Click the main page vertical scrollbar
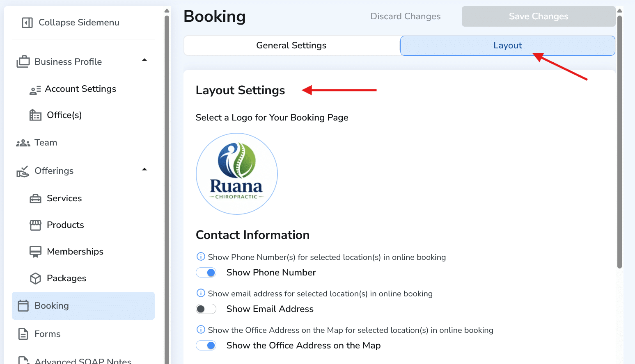Screen dimensions: 635x364 (x=619, y=141)
